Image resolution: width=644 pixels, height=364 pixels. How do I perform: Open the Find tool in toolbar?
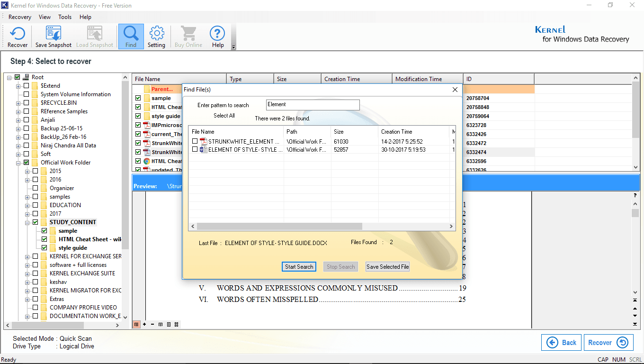(131, 37)
